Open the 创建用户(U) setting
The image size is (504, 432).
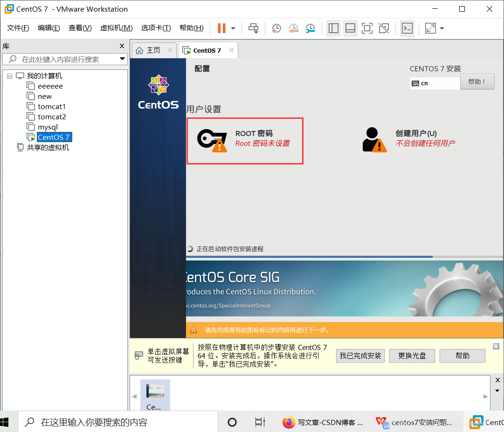(x=409, y=139)
